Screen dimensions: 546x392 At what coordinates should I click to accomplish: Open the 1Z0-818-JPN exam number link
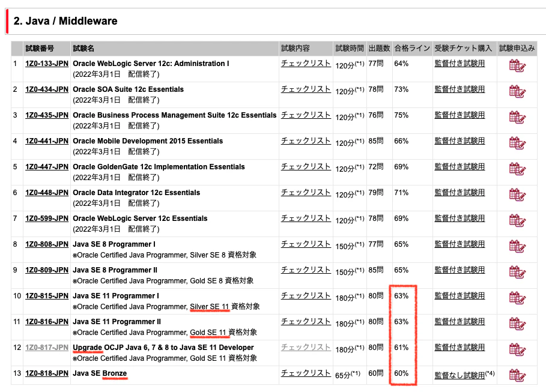pos(47,373)
